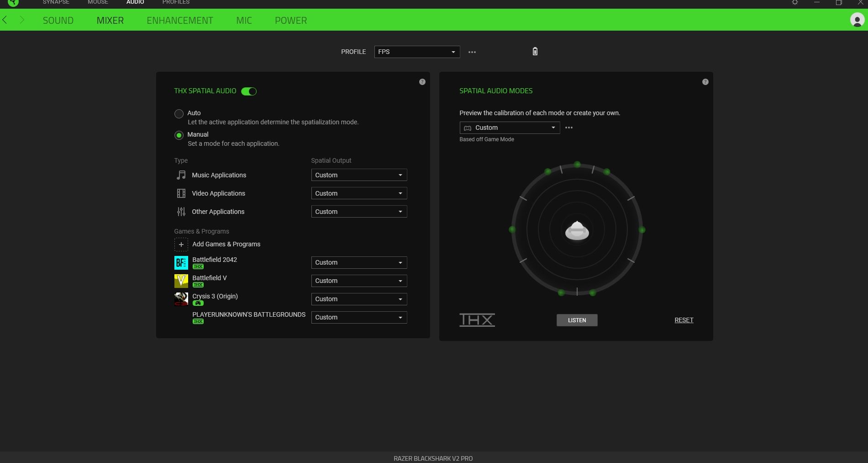Click the front center speaker dot
The image size is (868, 463).
[x=577, y=165]
